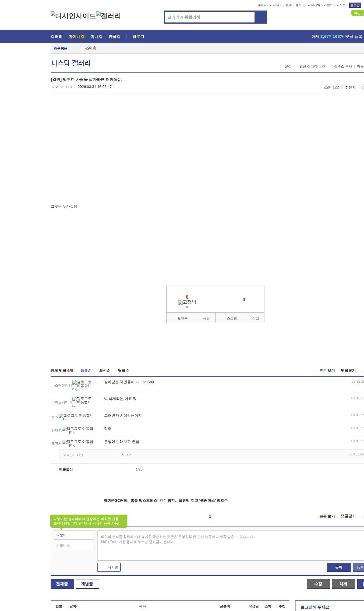The height and width of the screenshot is (611, 364).
Task: Click 수정 edit post button
Action: point(318,584)
